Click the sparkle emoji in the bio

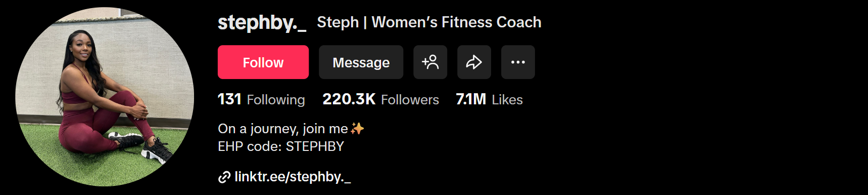click(x=357, y=129)
